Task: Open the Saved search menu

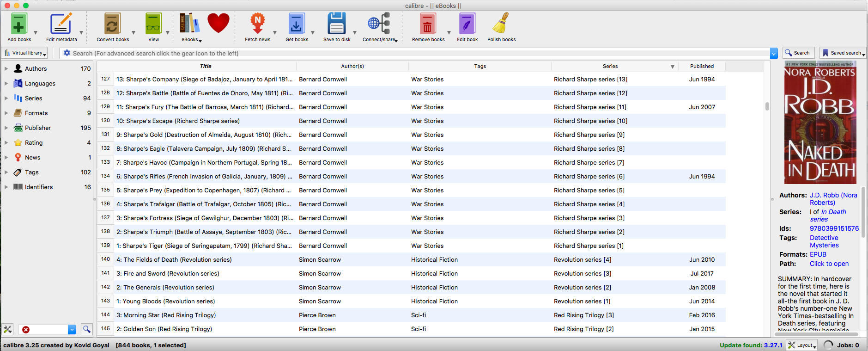Action: [x=843, y=53]
